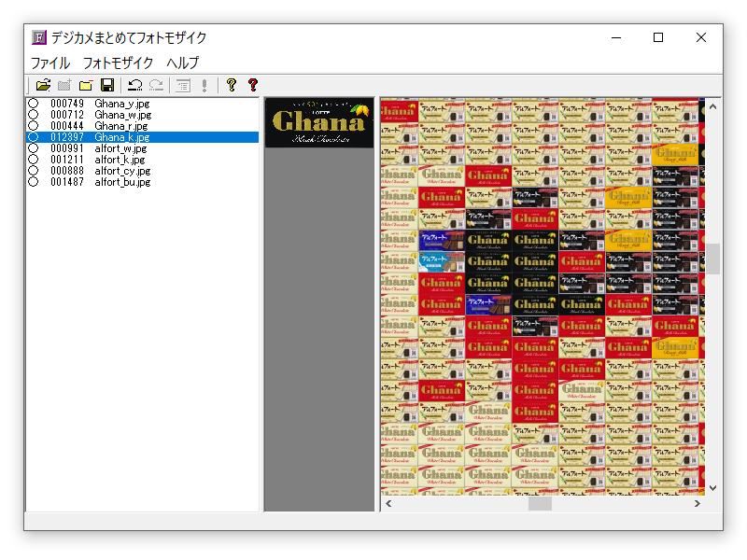The width and height of the screenshot is (747, 560).
Task: Open the ファイル menu
Action: (x=50, y=63)
